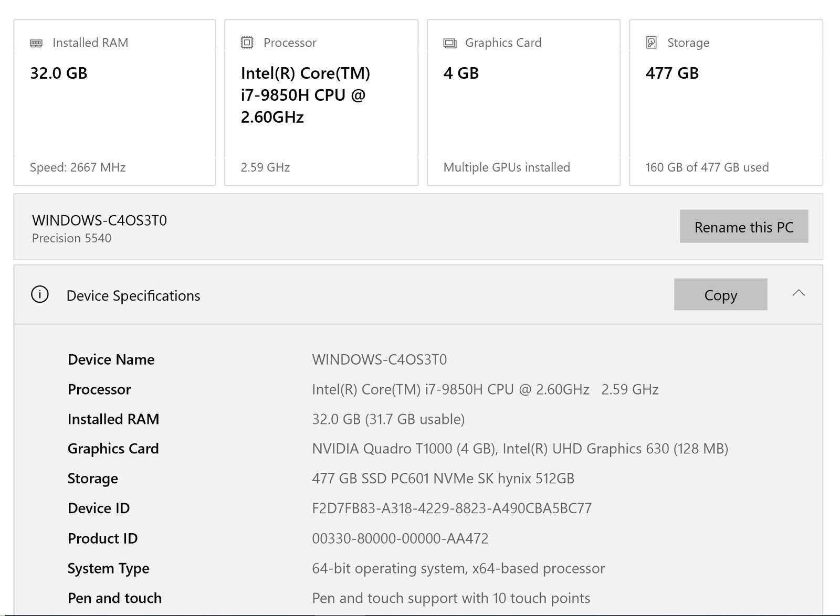Click the Installed RAM card title
This screenshot has width=840, height=616.
[x=90, y=43]
